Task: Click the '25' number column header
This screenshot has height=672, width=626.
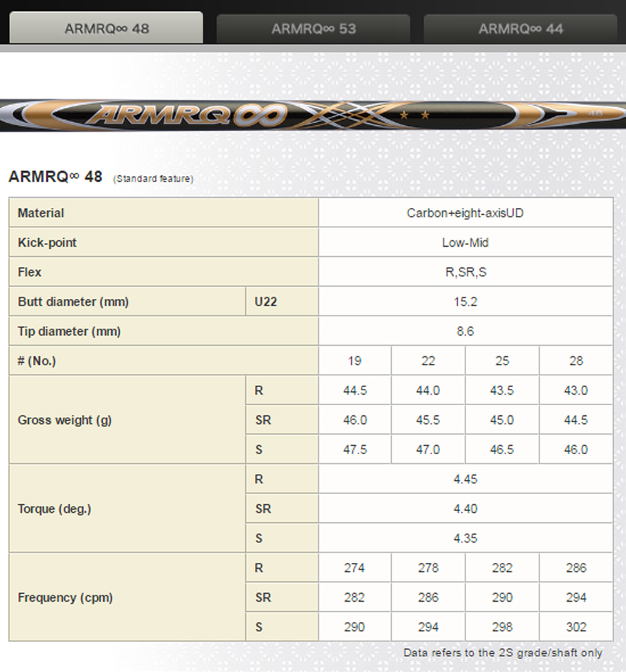Action: (502, 361)
